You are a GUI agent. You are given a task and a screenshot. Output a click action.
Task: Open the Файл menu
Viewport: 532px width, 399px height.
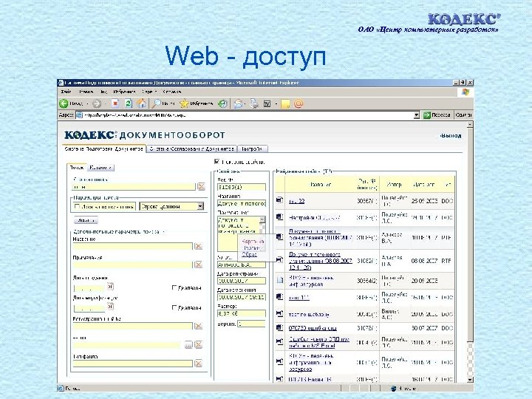click(x=66, y=92)
